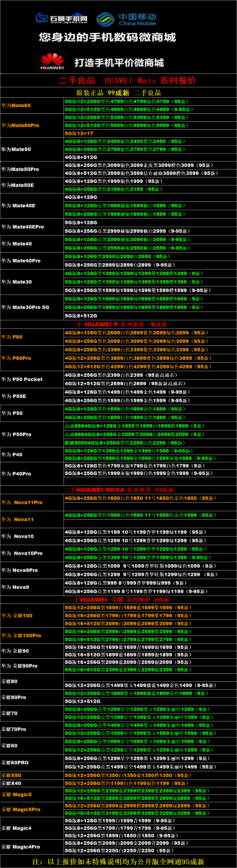Select the 华为 荣耀100Pro model cell
The image size is (237, 868).
pos(32,635)
